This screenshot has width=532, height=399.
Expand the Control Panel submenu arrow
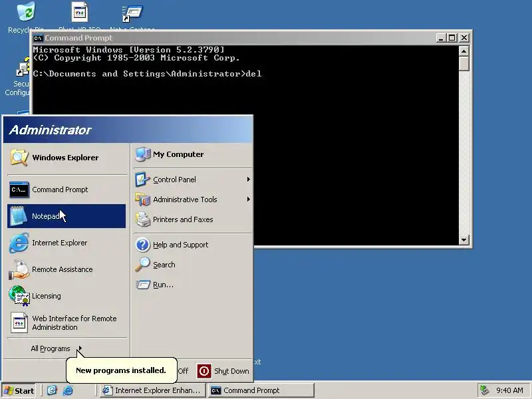(x=248, y=179)
